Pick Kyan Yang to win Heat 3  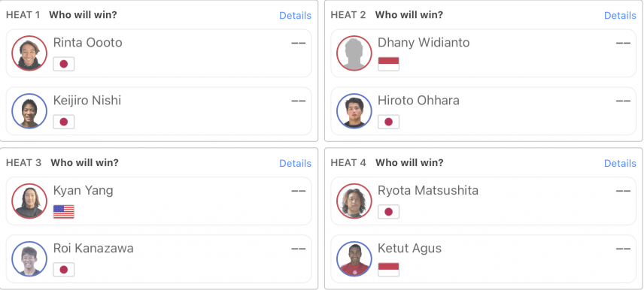tap(159, 201)
